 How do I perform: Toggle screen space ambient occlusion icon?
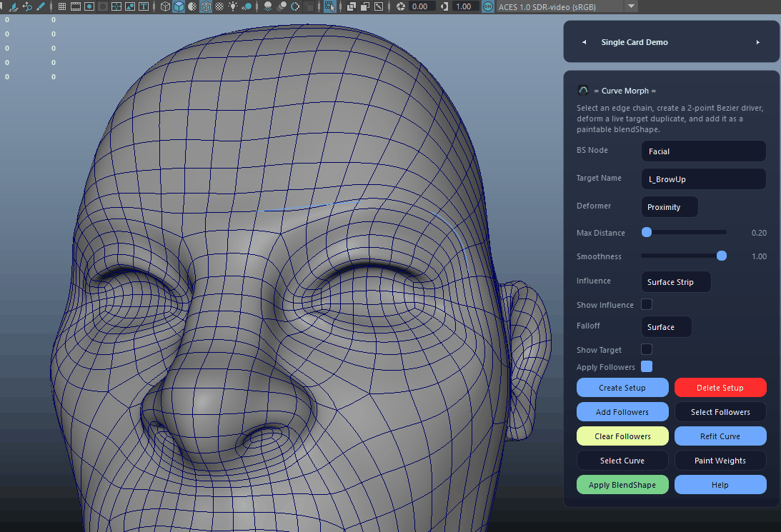coord(268,6)
